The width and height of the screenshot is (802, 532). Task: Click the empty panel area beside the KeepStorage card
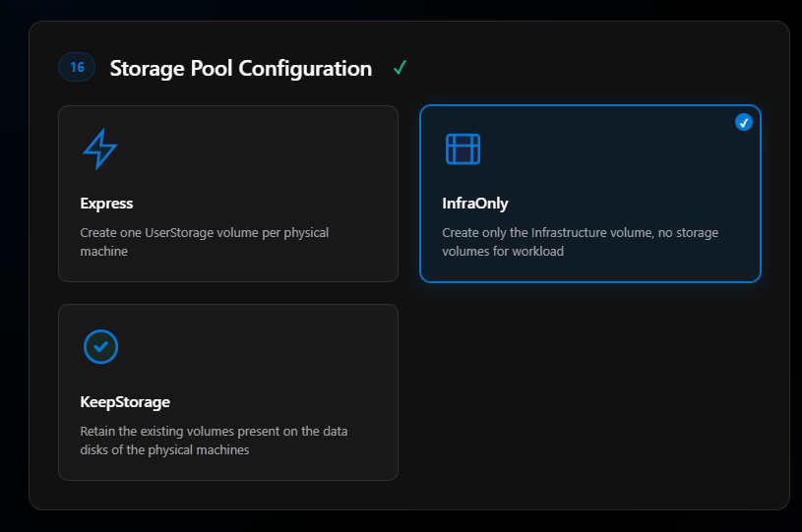tap(590, 393)
